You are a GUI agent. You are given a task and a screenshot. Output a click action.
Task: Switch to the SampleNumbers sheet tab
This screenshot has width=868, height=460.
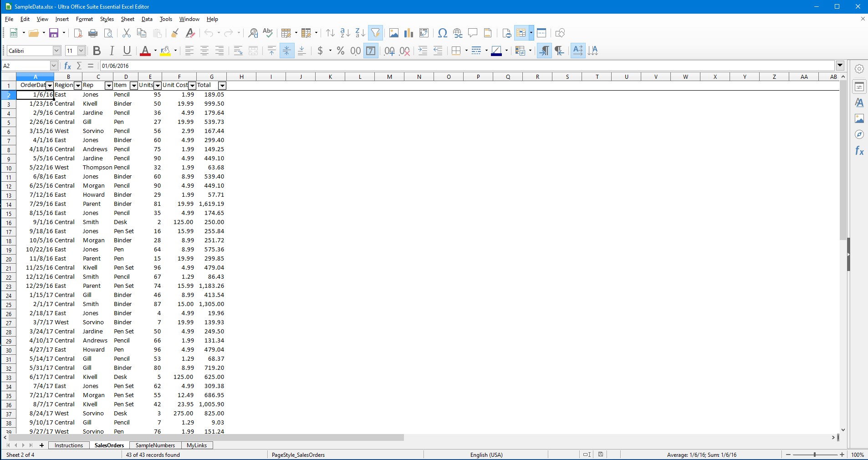click(x=155, y=445)
